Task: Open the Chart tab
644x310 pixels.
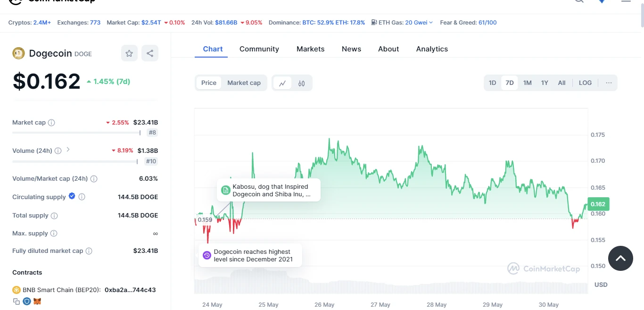Action: (213, 49)
